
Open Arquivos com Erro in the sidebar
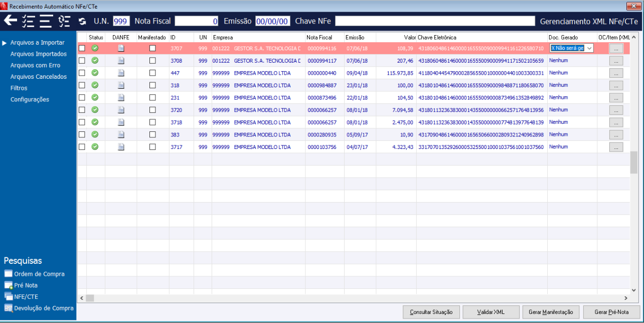35,65
